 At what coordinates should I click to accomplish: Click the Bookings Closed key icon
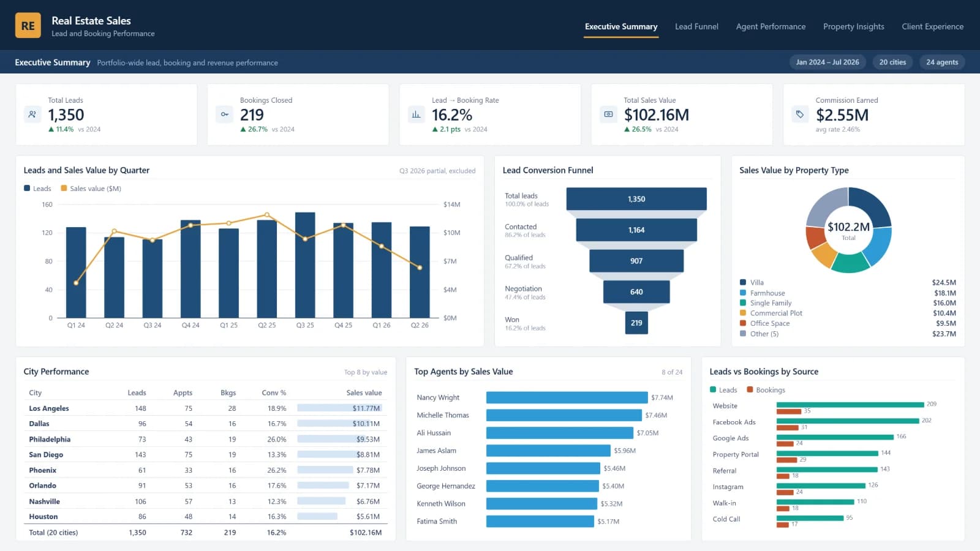(225, 114)
